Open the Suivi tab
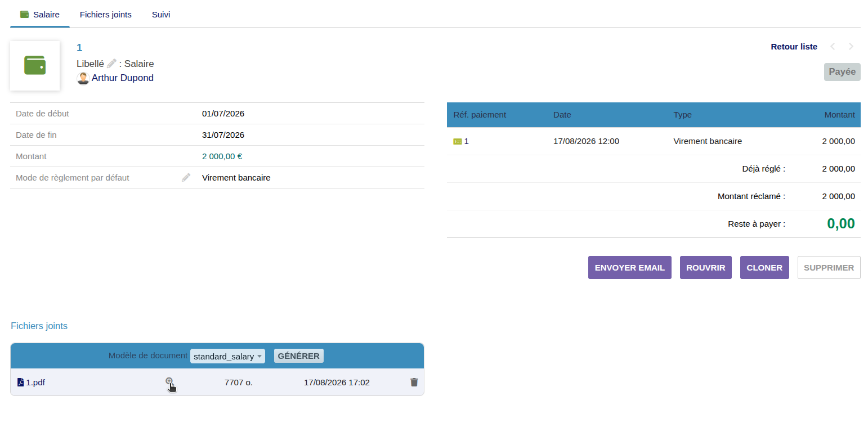 tap(161, 15)
